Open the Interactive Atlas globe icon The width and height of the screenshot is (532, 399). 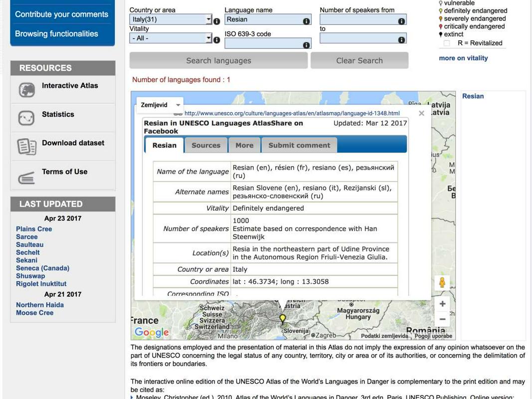pyautogui.click(x=26, y=90)
